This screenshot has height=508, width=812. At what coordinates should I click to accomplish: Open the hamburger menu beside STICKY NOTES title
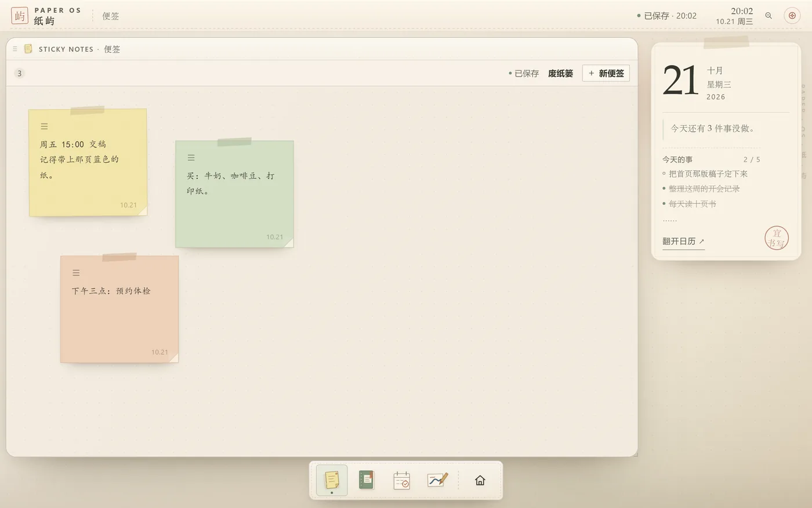pos(15,49)
